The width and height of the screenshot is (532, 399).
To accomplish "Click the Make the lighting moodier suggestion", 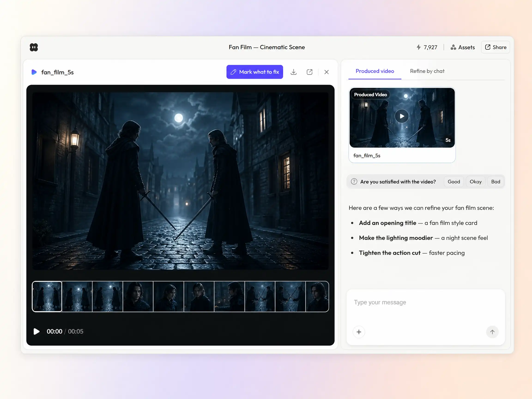I will click(x=423, y=238).
